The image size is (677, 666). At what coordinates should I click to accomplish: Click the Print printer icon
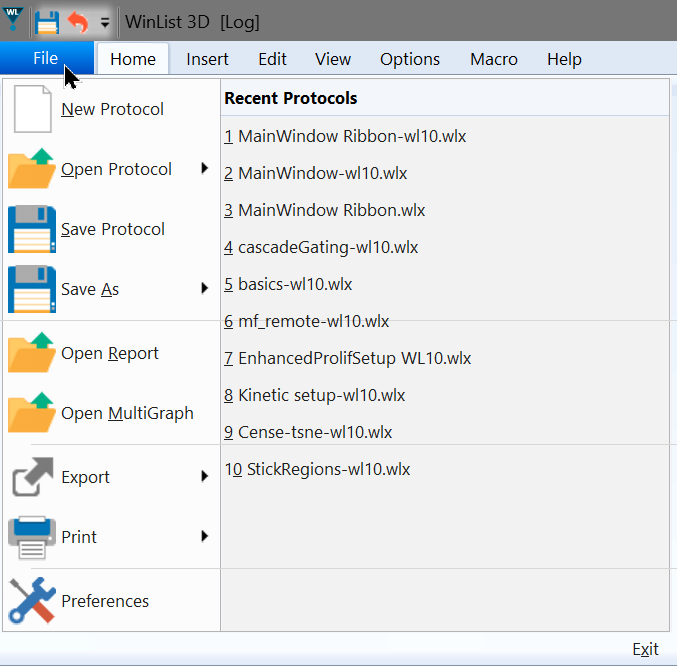(32, 537)
